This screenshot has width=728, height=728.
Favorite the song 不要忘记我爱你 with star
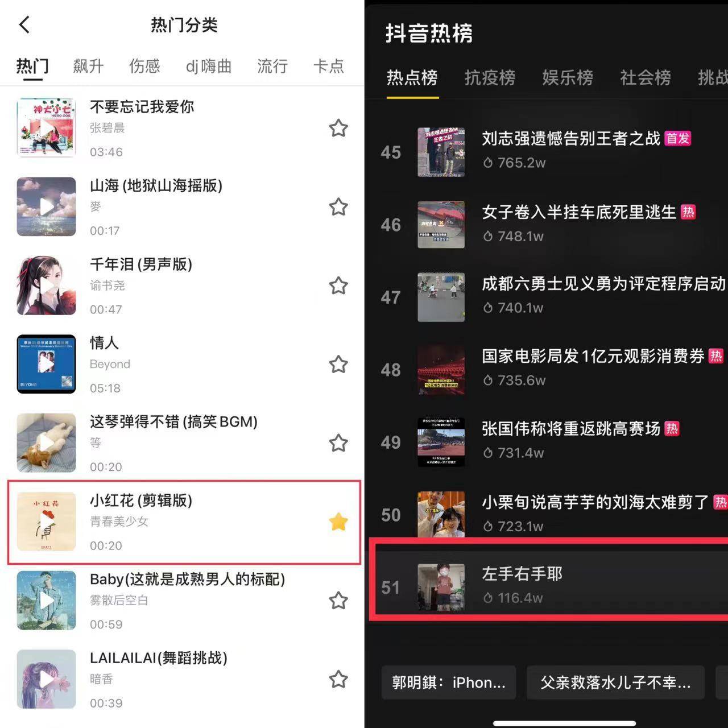[x=338, y=128]
